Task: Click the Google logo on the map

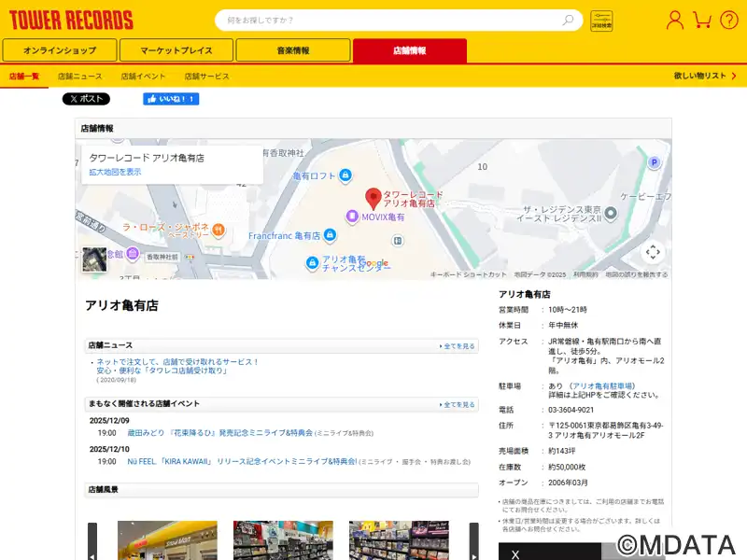Action: 374,263
